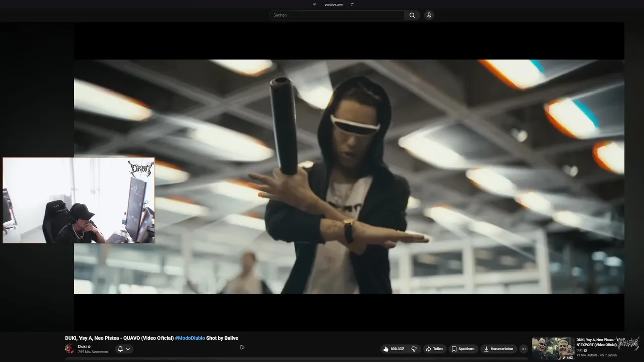The image size is (644, 362).
Task: Click the main video player to pause
Action: [x=349, y=176]
